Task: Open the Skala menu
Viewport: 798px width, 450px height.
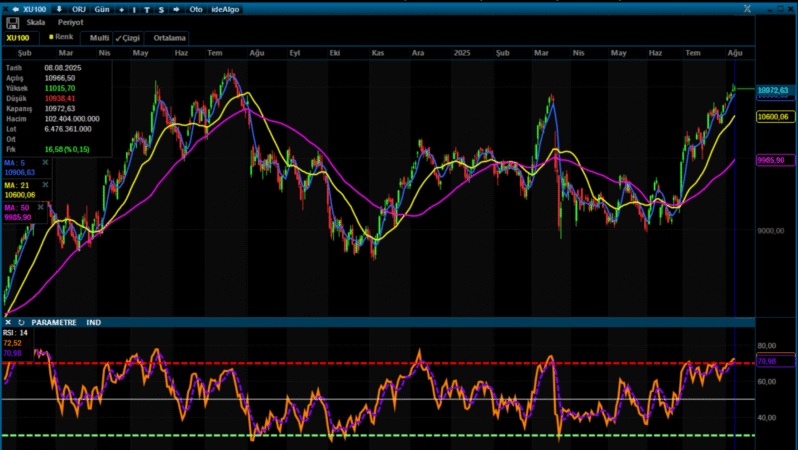Action: pos(36,22)
